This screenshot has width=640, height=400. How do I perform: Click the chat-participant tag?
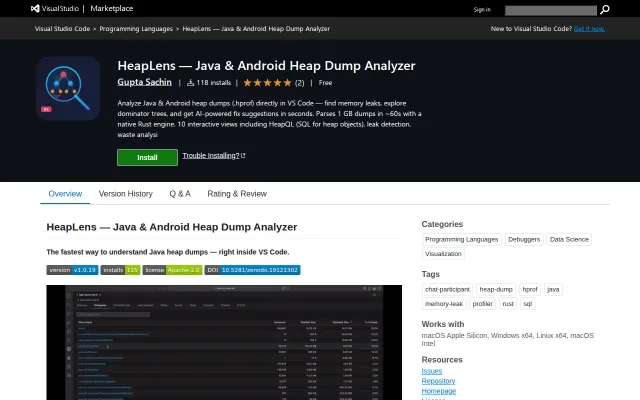447,289
